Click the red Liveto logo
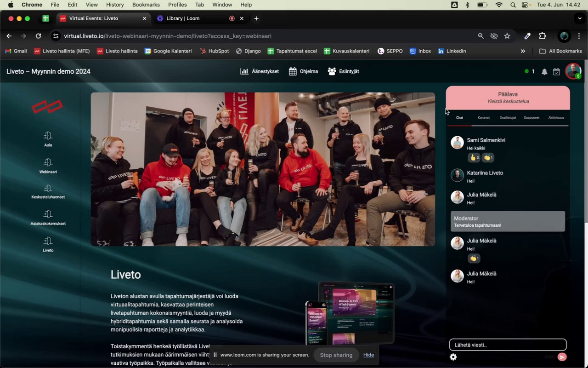 (x=47, y=107)
